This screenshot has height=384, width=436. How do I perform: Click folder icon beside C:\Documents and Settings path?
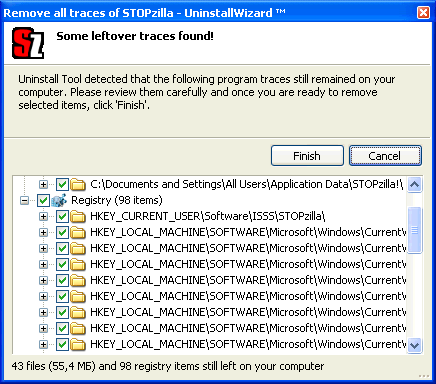tap(79, 184)
